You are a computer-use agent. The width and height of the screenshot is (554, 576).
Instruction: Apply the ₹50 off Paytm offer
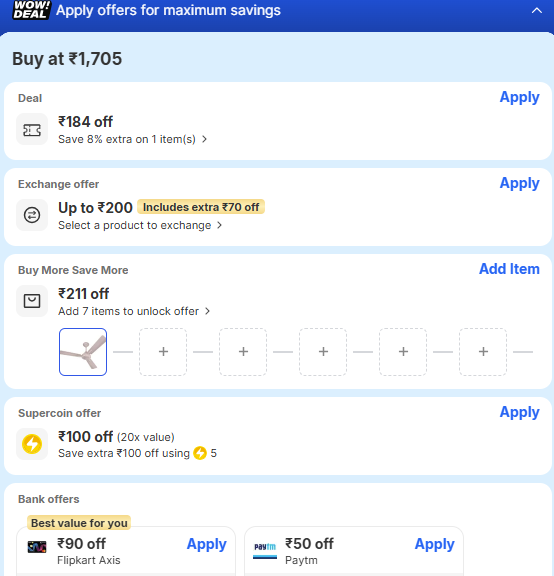(434, 544)
